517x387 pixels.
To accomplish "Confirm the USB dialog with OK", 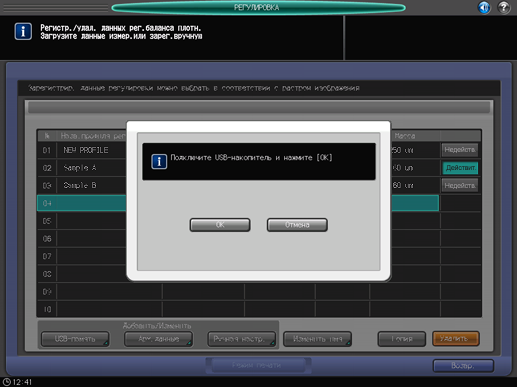I will [x=220, y=225].
